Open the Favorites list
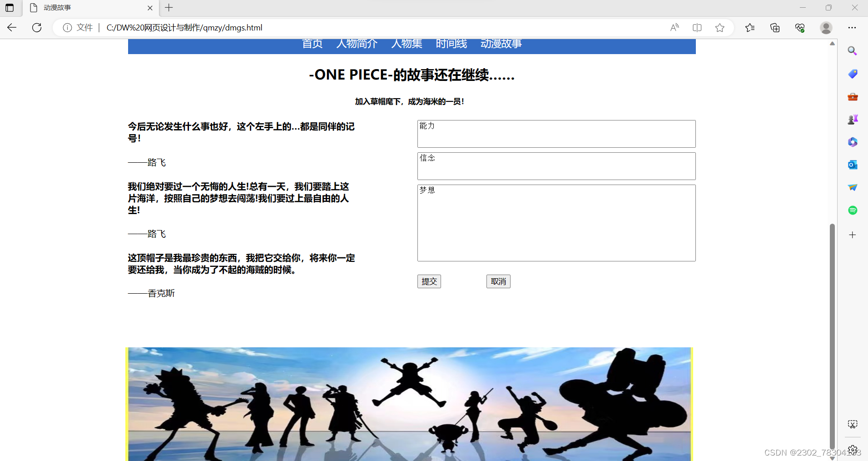This screenshot has height=461, width=868. point(750,28)
